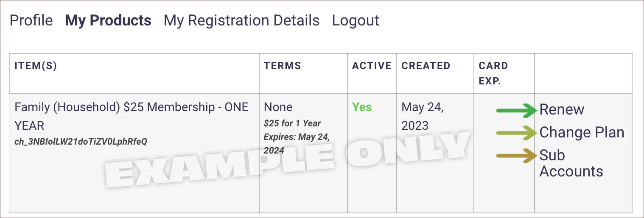Select the My Products tab

[108, 20]
